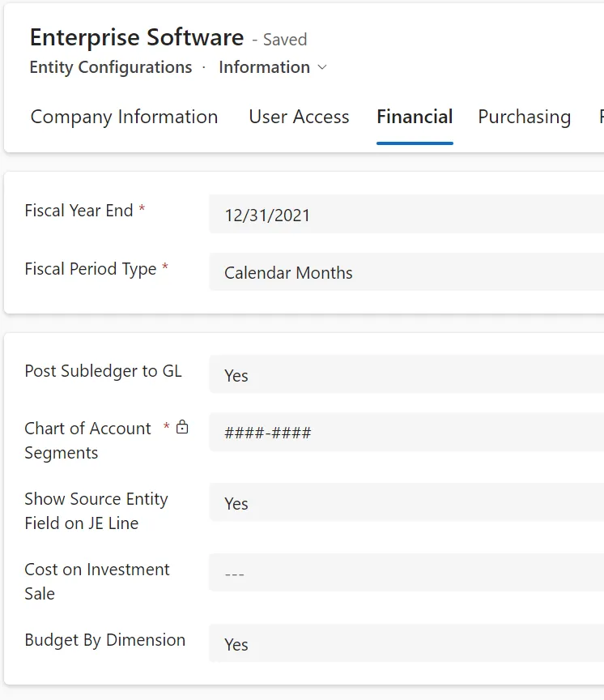Click the Information form name text
This screenshot has width=604, height=700.
(x=264, y=67)
